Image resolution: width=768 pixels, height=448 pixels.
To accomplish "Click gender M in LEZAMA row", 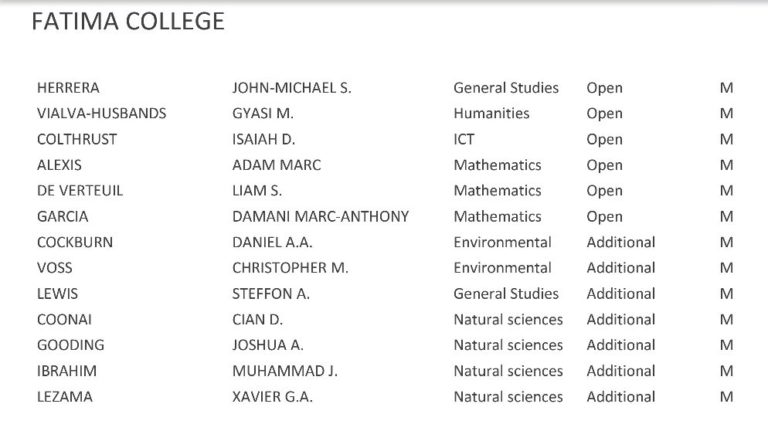I will 726,397.
